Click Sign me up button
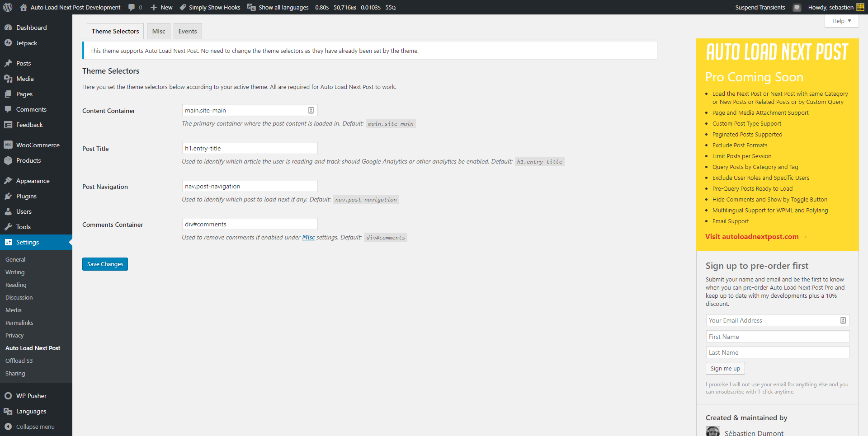The width and height of the screenshot is (868, 436). (725, 368)
